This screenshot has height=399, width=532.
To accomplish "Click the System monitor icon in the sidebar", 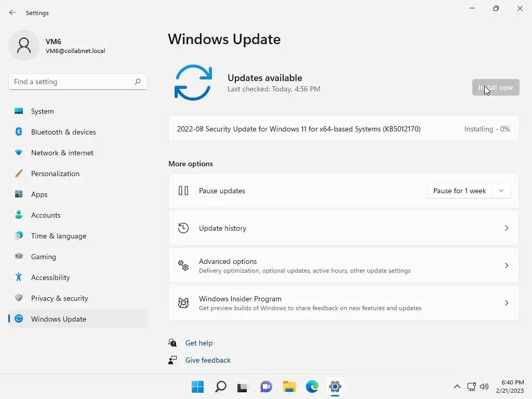I will point(19,111).
